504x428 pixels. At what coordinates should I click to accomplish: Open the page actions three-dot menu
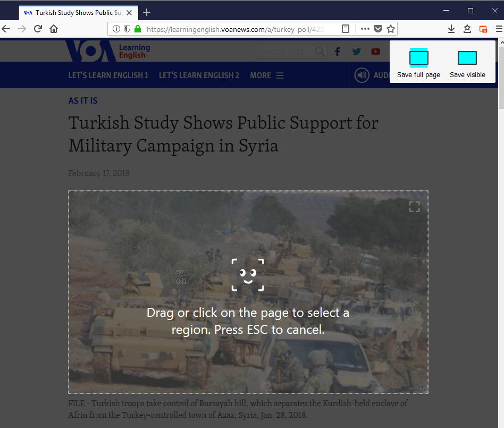click(365, 29)
